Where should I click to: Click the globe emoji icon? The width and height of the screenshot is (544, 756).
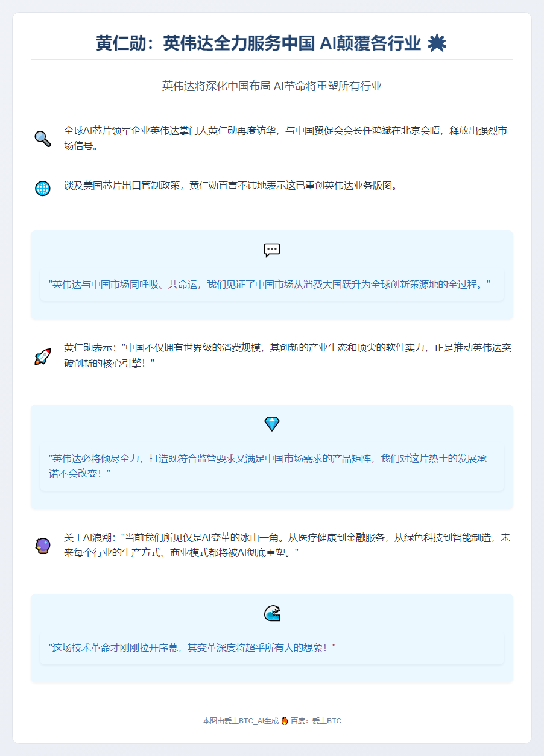pos(43,188)
